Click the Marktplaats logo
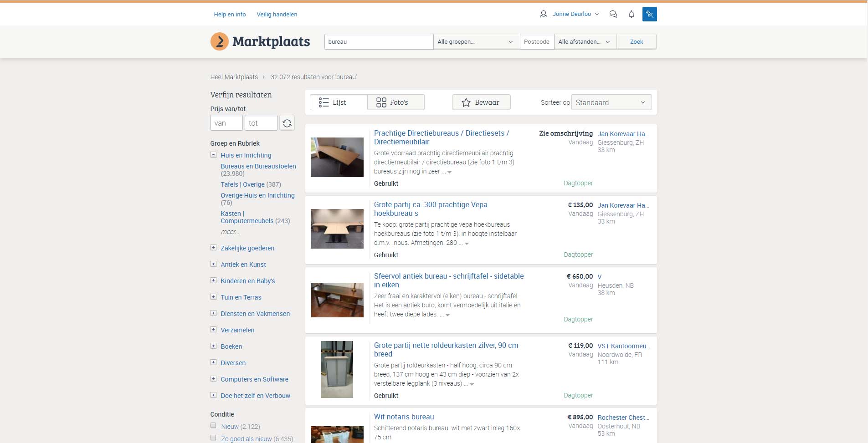868x443 pixels. coord(260,41)
